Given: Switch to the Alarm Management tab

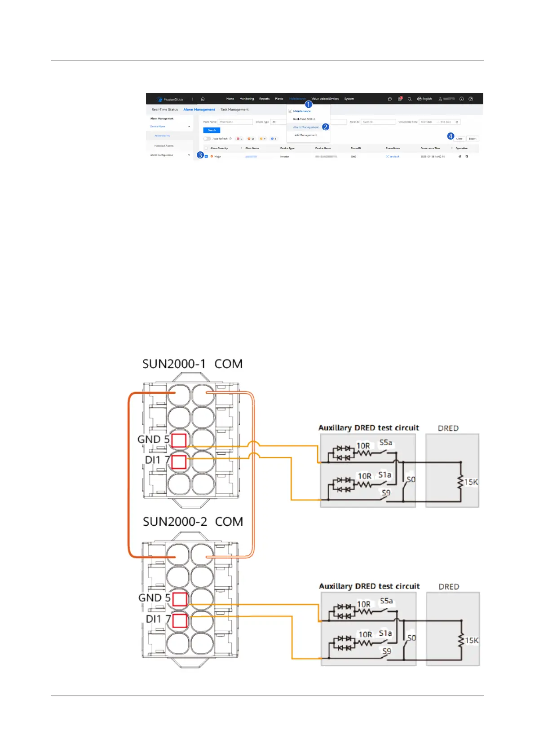Looking at the screenshot, I should click(199, 110).
